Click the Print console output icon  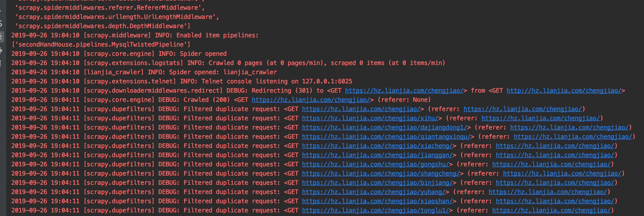1,50
